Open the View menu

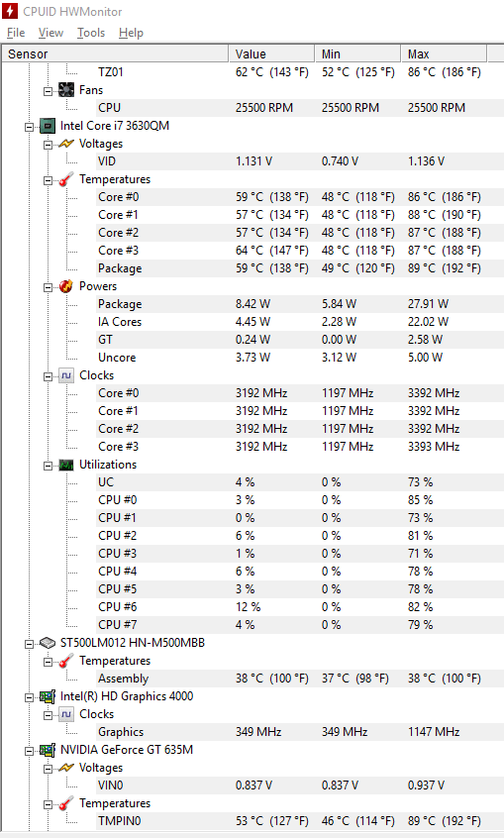coord(50,33)
